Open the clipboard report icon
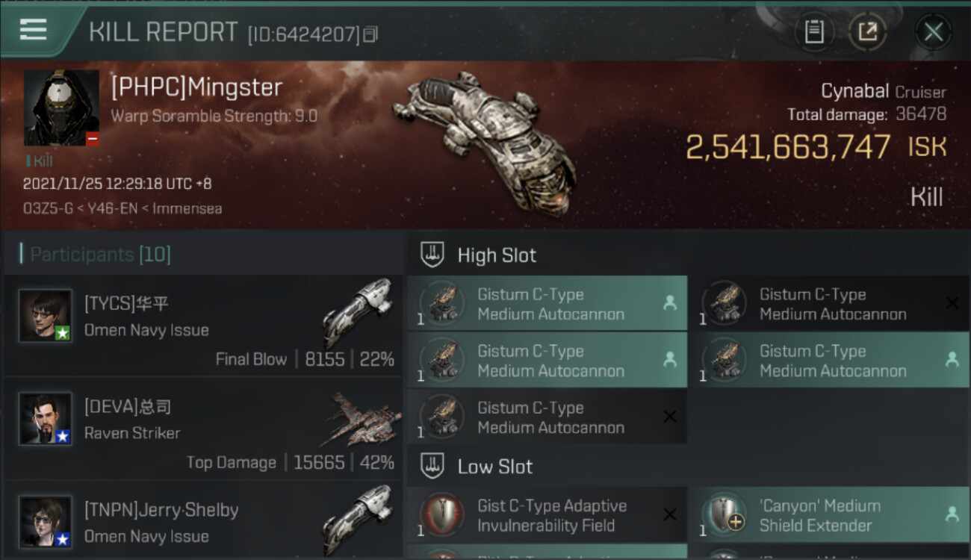Viewport: 971px width, 560px height. point(814,32)
